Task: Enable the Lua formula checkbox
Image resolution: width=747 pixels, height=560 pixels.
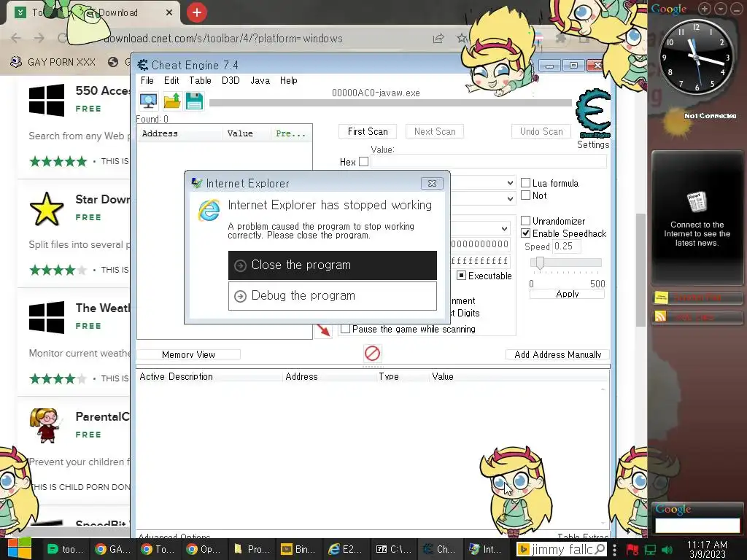Action: 526,183
